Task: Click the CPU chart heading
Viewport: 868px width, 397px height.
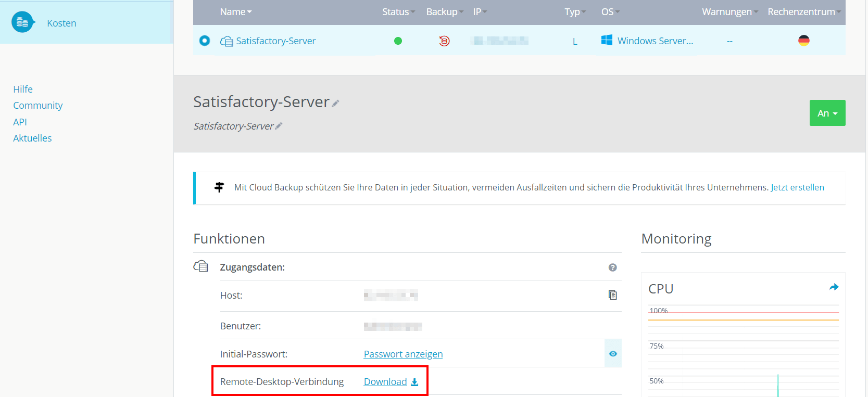Action: [661, 289]
